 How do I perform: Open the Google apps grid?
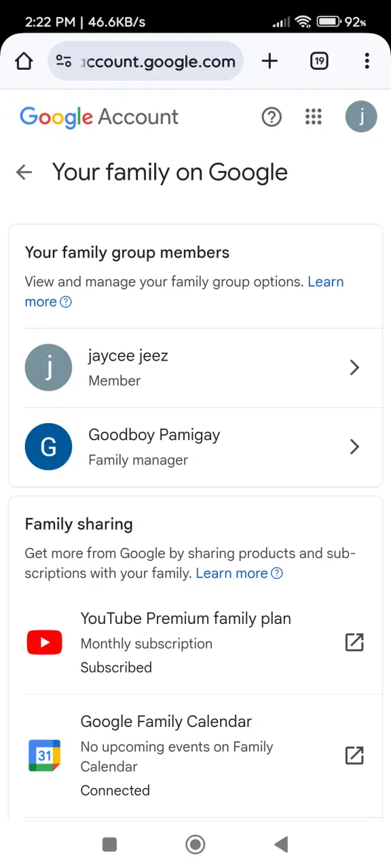(313, 117)
